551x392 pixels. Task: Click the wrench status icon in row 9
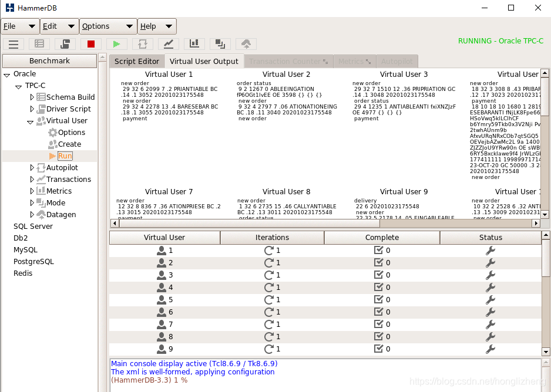490,349
